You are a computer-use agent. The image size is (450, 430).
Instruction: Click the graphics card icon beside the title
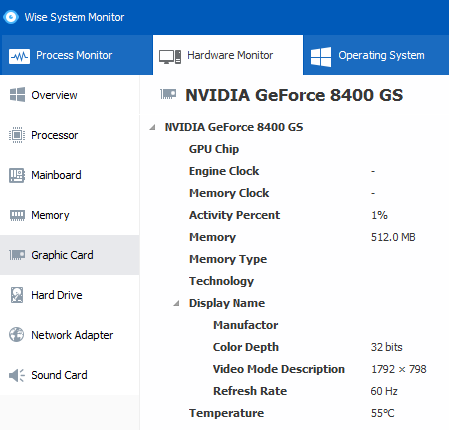click(168, 94)
